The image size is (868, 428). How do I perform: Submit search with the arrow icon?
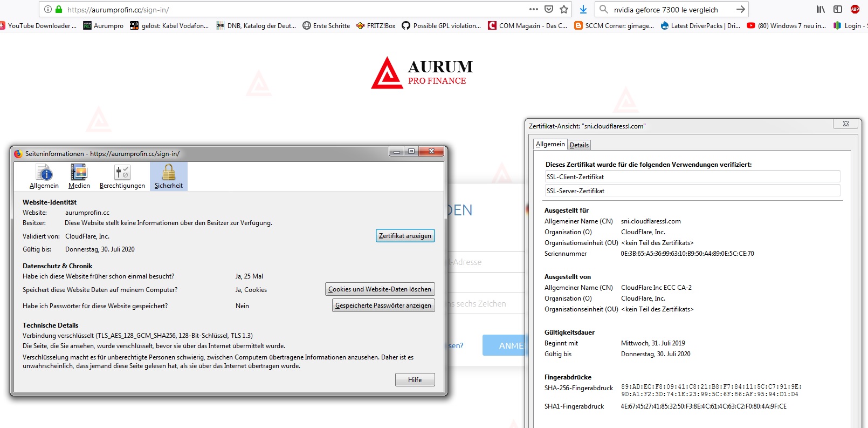[741, 9]
